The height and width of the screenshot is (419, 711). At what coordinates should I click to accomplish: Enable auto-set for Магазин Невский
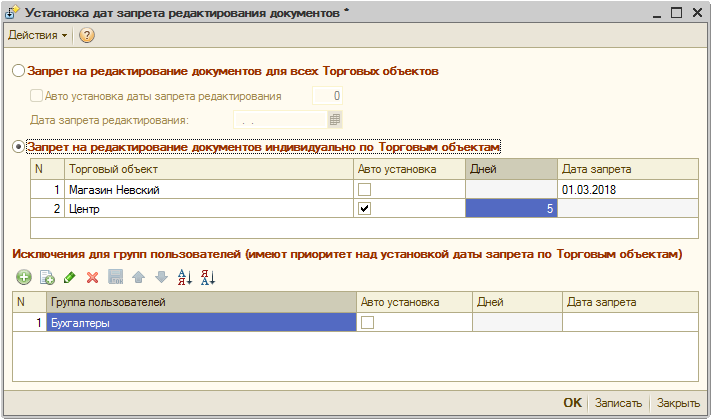click(365, 189)
